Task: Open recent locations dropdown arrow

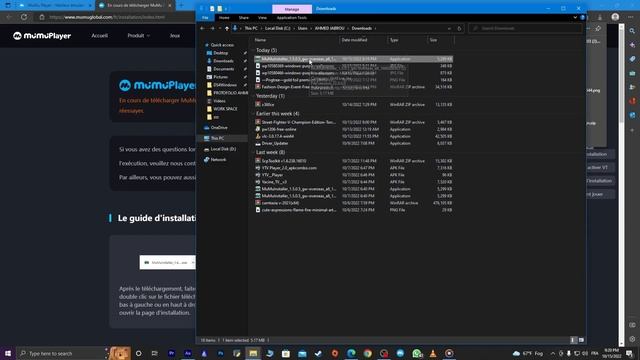Action: (x=220, y=29)
